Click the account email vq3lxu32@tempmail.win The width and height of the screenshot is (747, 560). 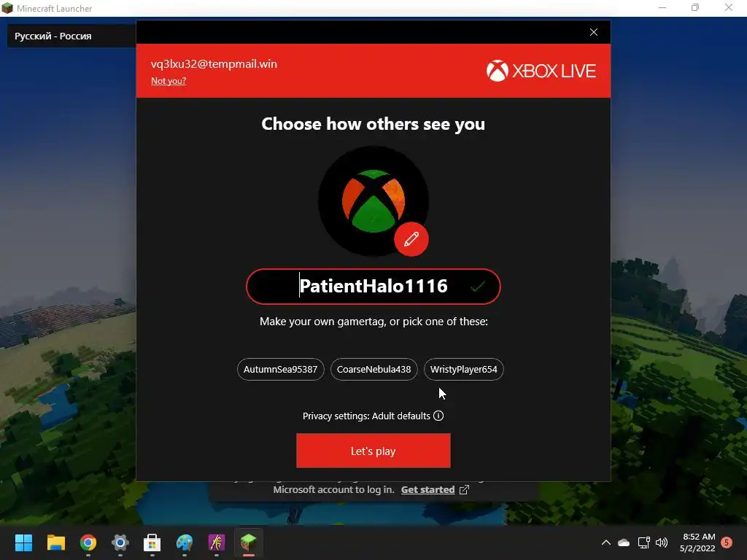coord(214,64)
